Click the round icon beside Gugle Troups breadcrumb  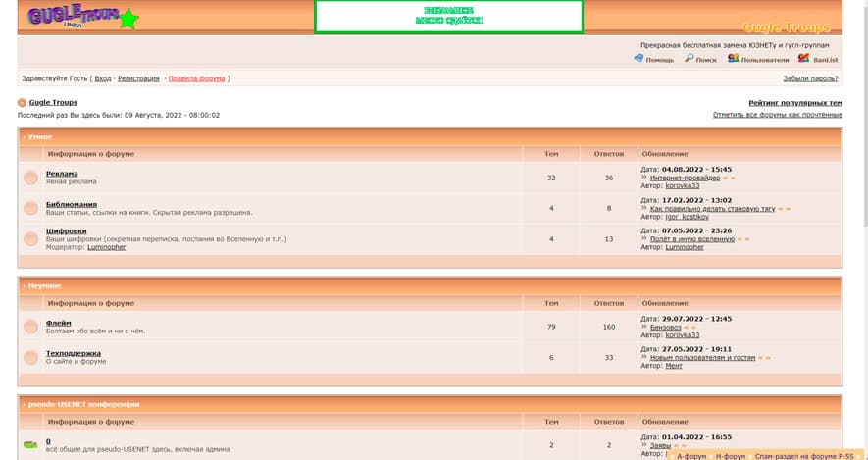pyautogui.click(x=22, y=102)
